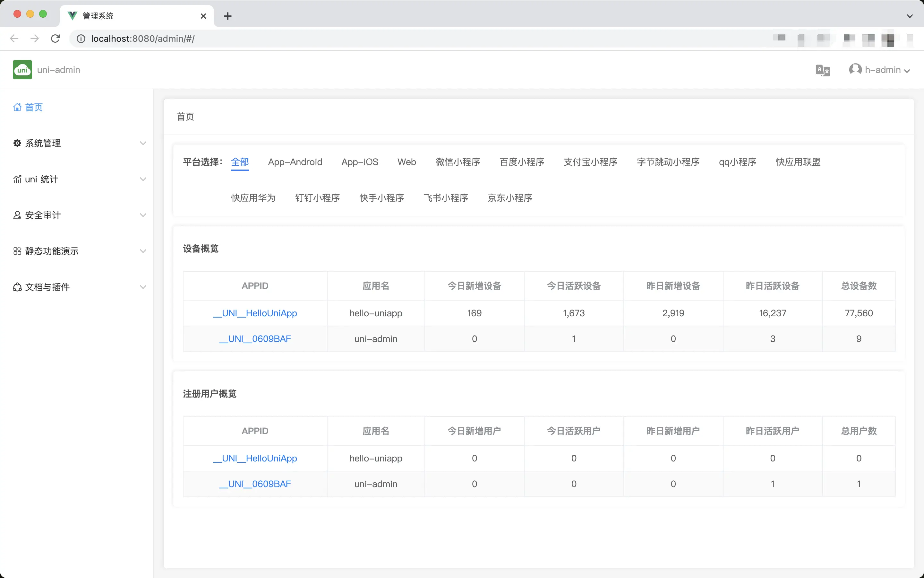Viewport: 924px width, 578px height.
Task: Select the 快应用联盟 platform tab
Action: point(798,162)
